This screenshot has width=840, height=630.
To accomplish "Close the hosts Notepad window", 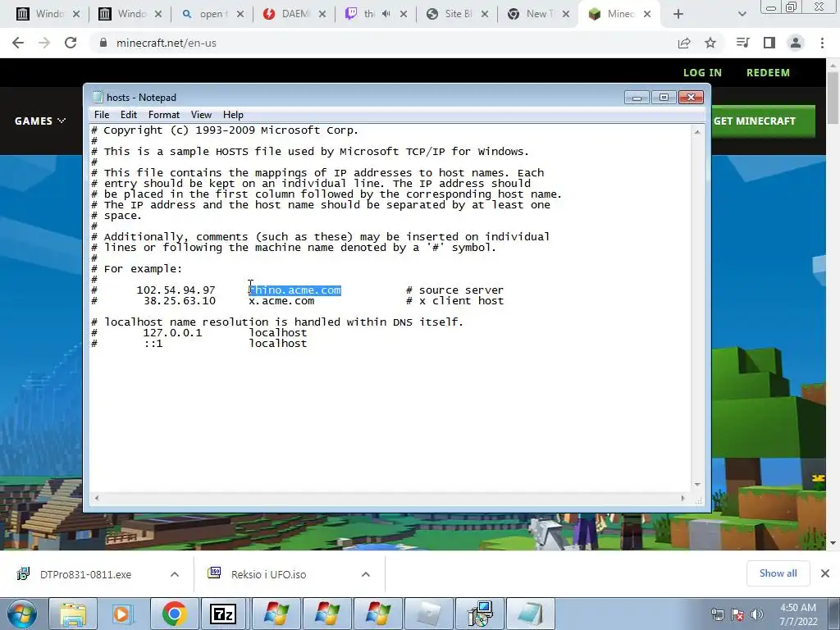I will [x=691, y=98].
